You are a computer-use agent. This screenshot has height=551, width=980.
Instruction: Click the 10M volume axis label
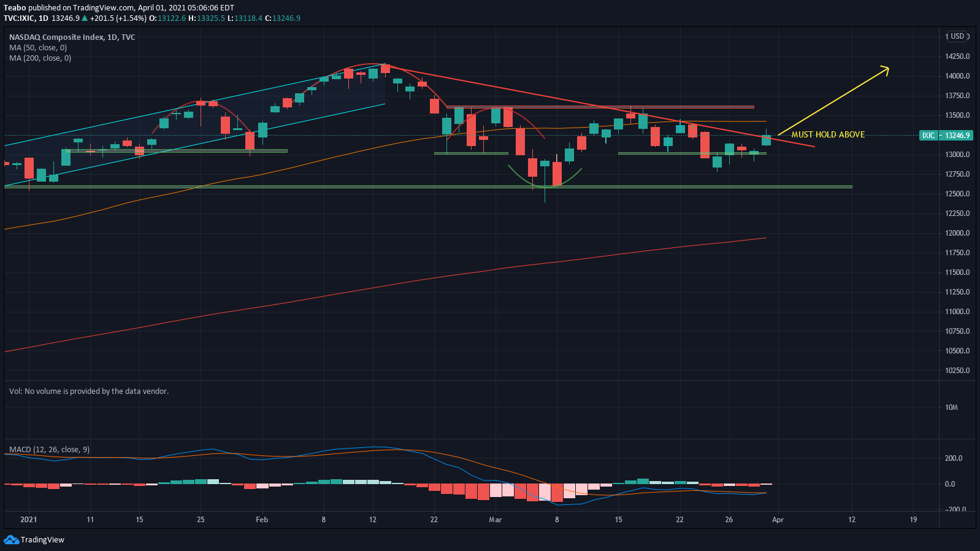coord(951,407)
